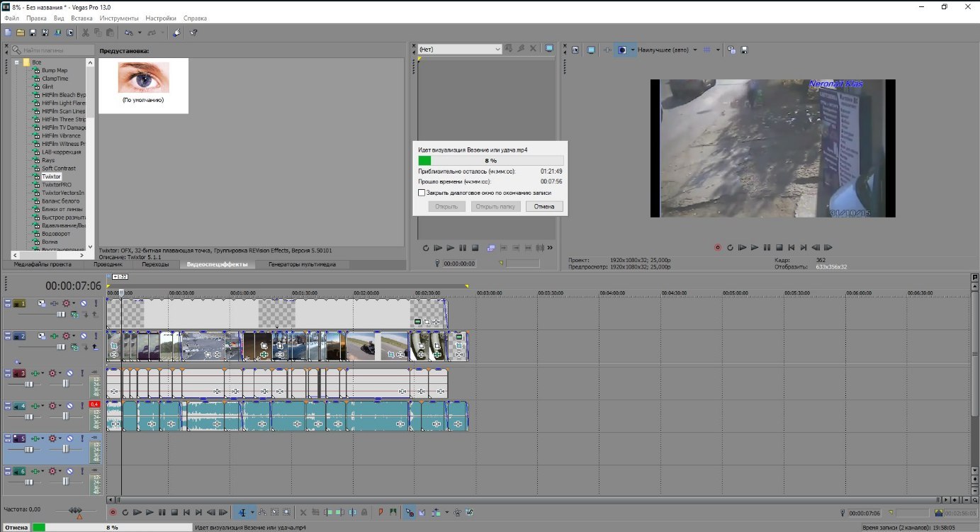Click the Найти плагины search field
Viewport: 980px width, 532px height.
coord(55,50)
